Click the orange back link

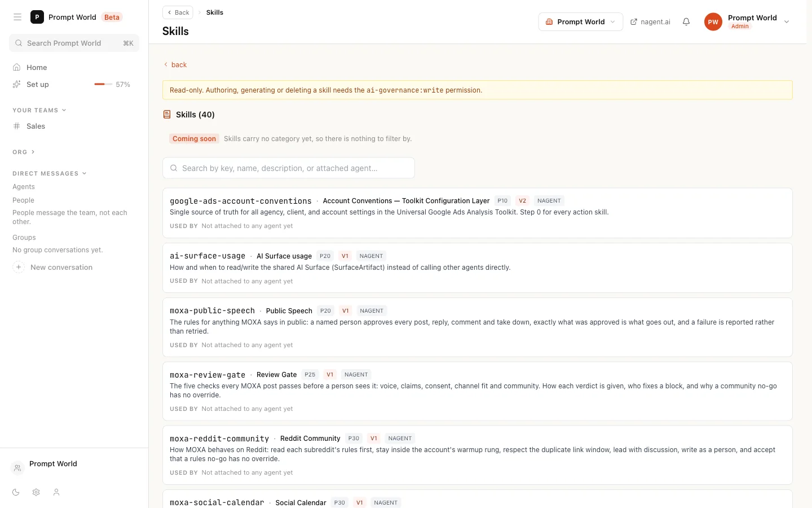click(175, 65)
